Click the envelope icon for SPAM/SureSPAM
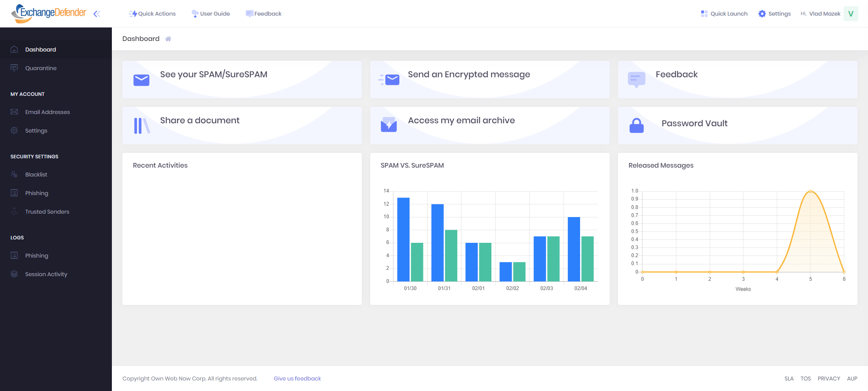This screenshot has width=868, height=391. (x=141, y=80)
